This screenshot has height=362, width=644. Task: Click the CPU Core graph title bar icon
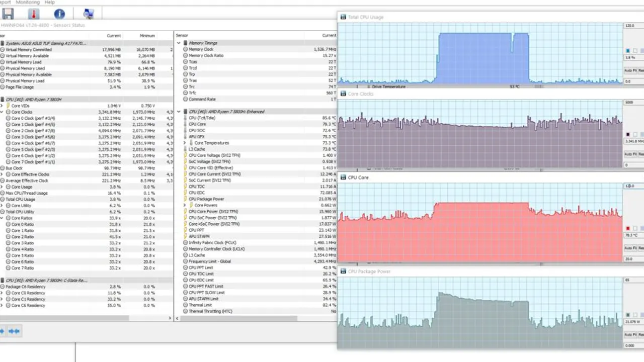coord(343,177)
